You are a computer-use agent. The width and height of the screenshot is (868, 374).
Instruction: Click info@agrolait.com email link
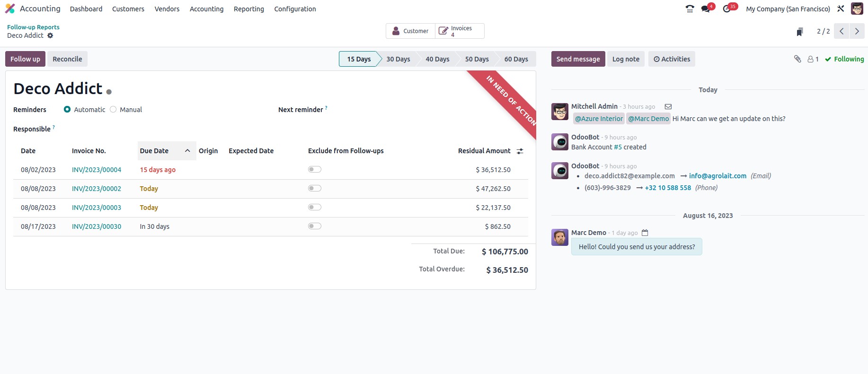(717, 176)
